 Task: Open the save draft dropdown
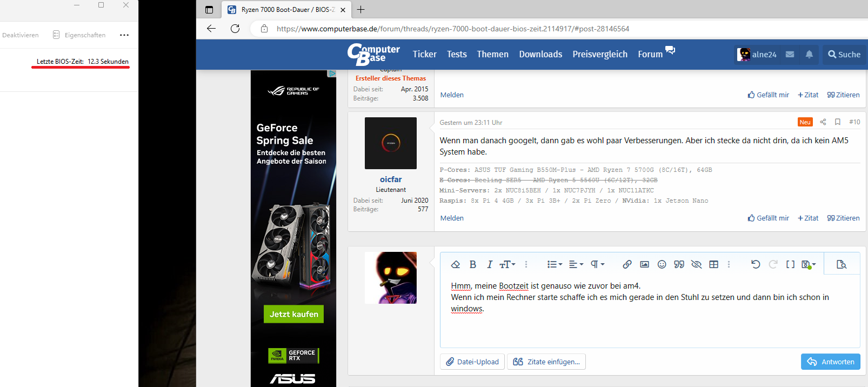pyautogui.click(x=809, y=264)
